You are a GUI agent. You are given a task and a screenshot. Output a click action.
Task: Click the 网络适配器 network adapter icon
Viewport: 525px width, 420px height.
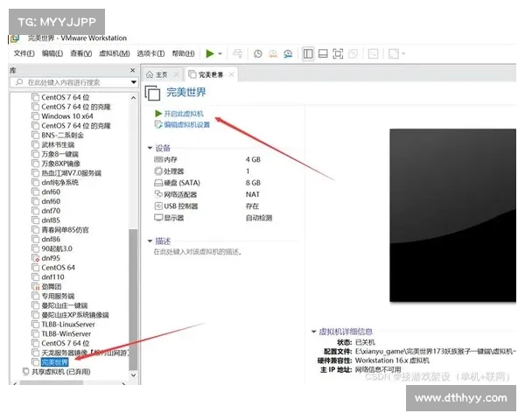158,194
